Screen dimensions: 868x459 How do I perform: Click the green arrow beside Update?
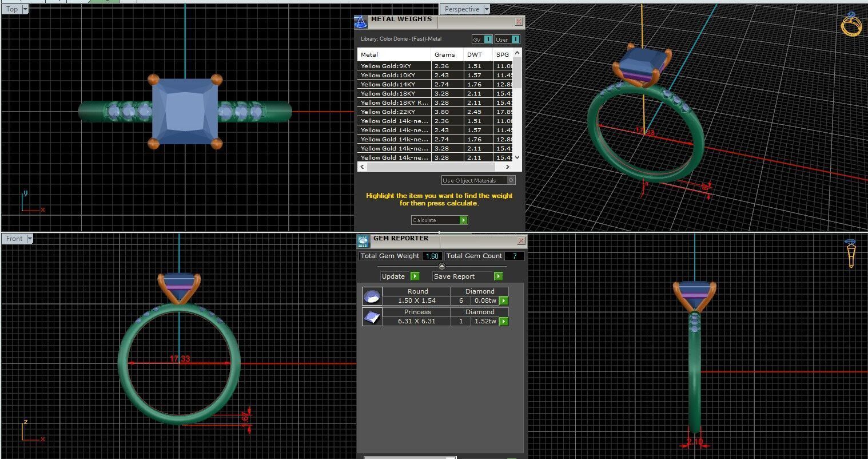[415, 276]
